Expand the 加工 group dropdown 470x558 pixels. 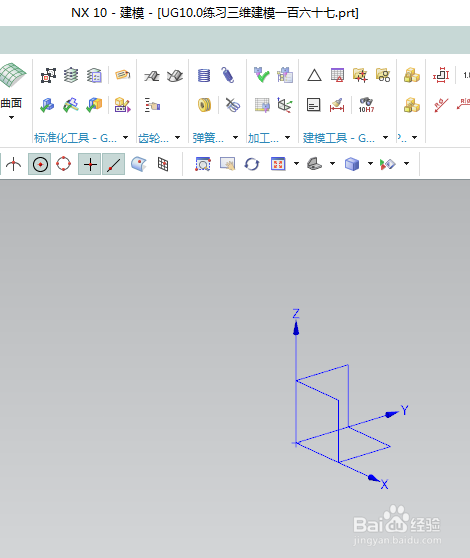point(287,137)
